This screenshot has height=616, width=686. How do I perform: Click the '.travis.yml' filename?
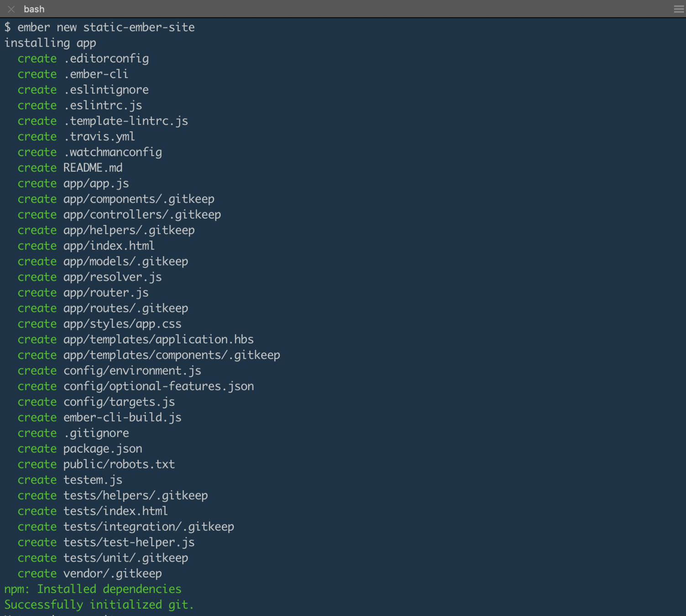pyautogui.click(x=99, y=136)
